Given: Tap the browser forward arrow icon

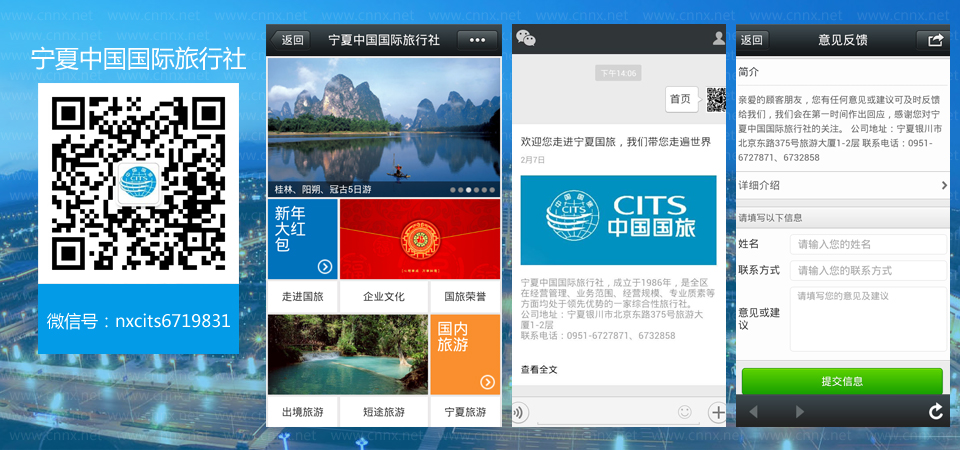Looking at the screenshot, I should pos(800,412).
